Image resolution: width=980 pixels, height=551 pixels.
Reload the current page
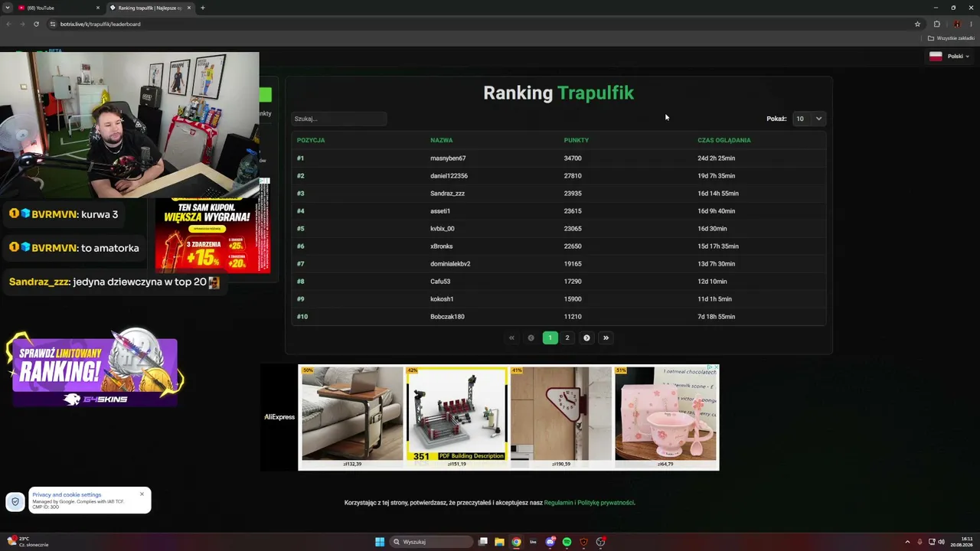coord(36,24)
